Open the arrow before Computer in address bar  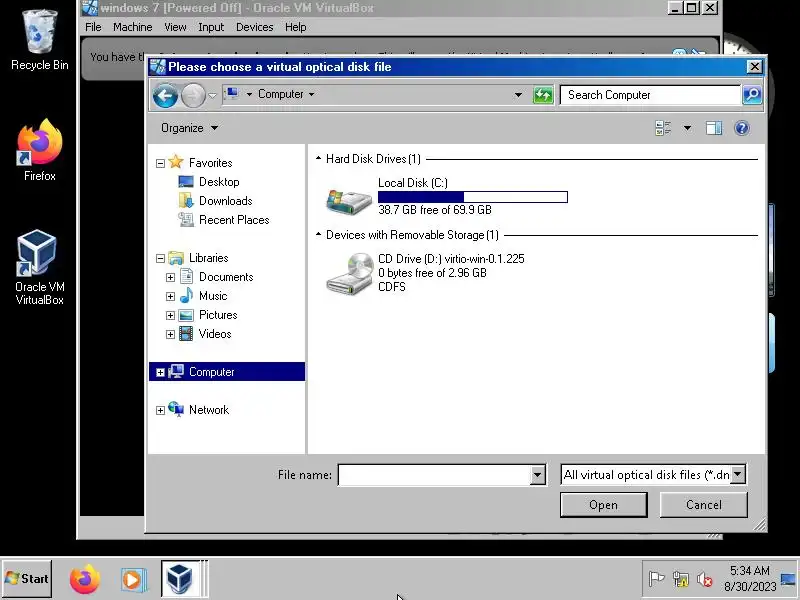249,94
